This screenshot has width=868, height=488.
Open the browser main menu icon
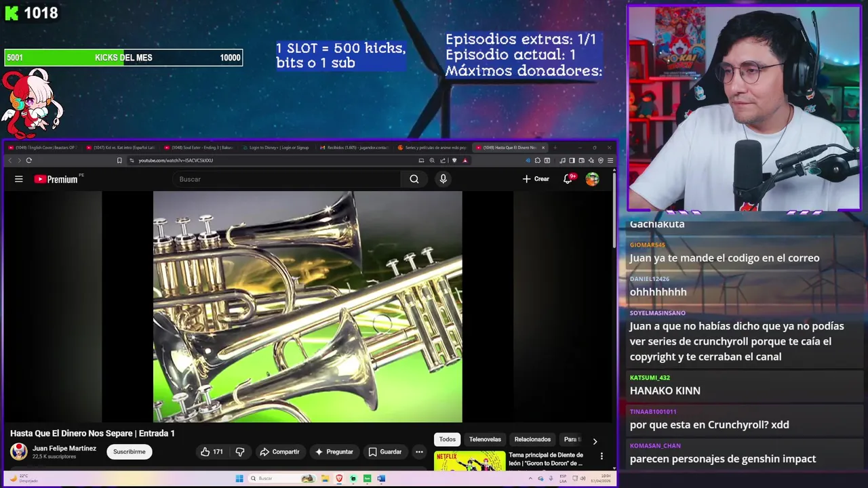(610, 161)
